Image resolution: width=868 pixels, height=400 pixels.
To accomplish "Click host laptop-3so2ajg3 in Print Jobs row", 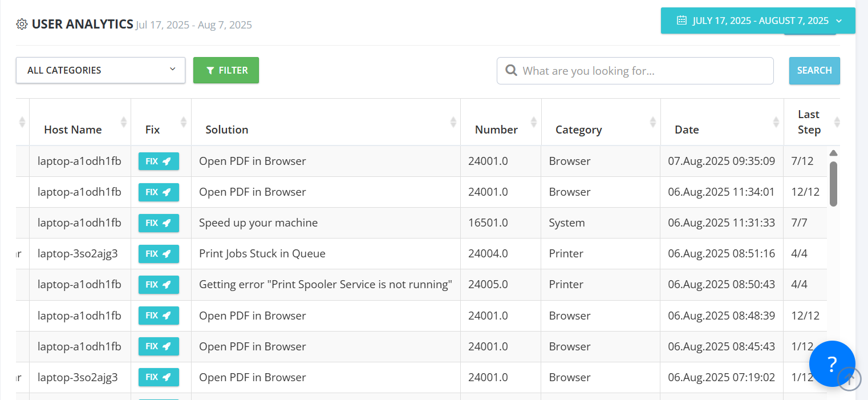I will coord(78,254).
